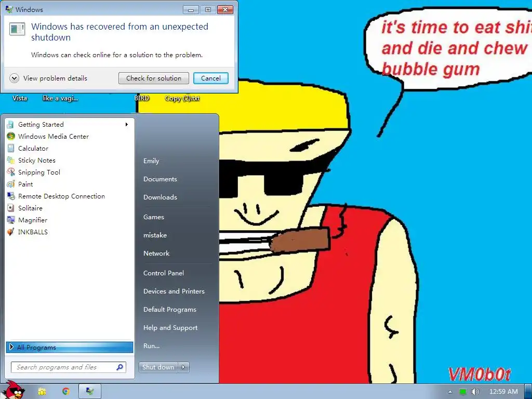The height and width of the screenshot is (399, 532).
Task: Select the Vista desktop icon label
Action: [x=20, y=98]
